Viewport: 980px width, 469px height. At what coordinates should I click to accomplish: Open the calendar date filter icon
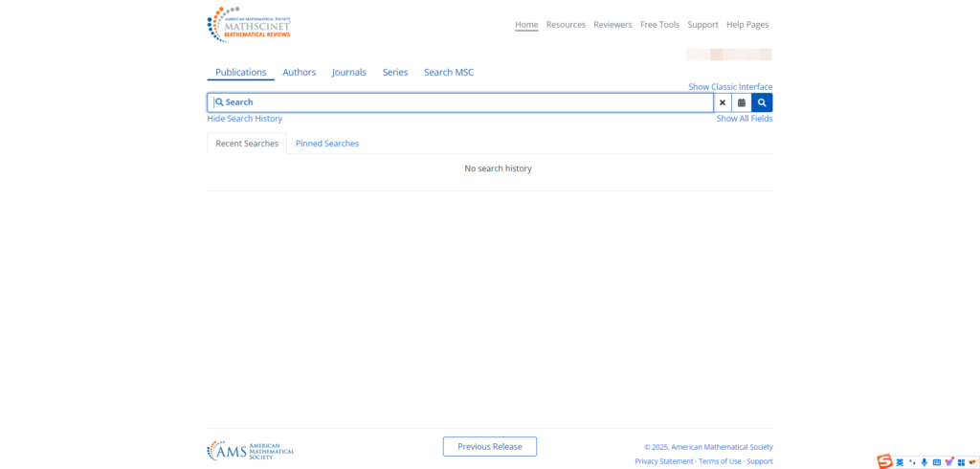pos(742,102)
